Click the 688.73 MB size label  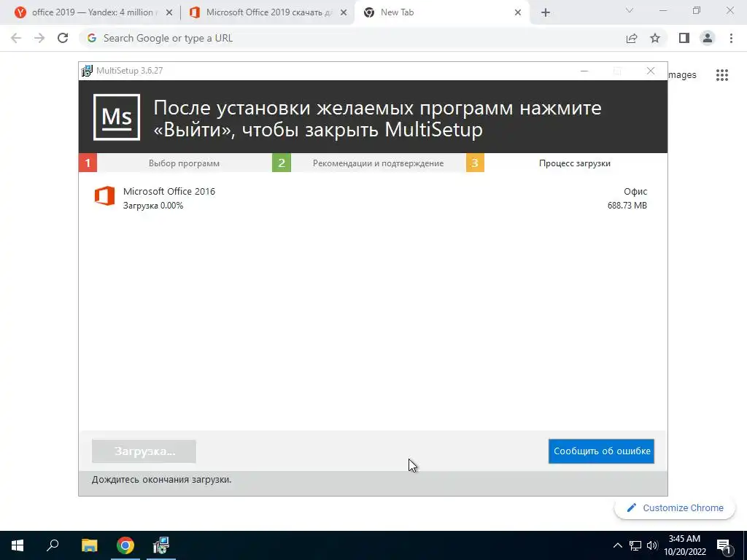627,206
